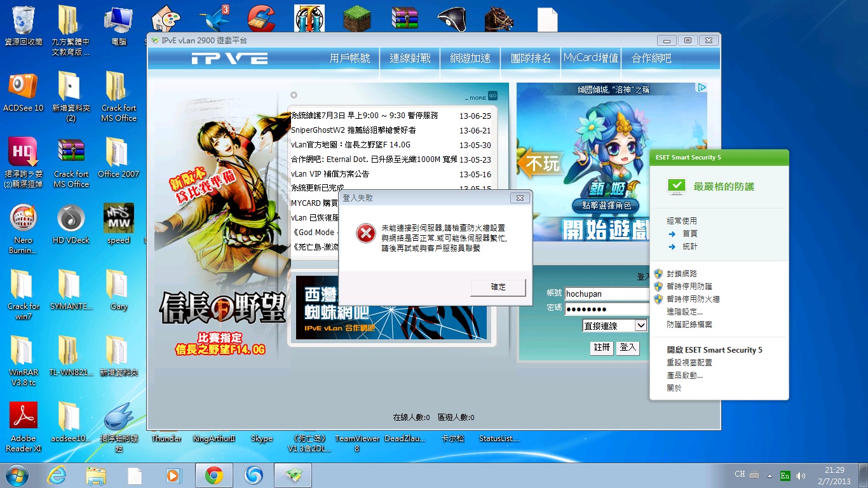
Task: Switch to the 網遊加速 tab
Action: click(x=470, y=58)
